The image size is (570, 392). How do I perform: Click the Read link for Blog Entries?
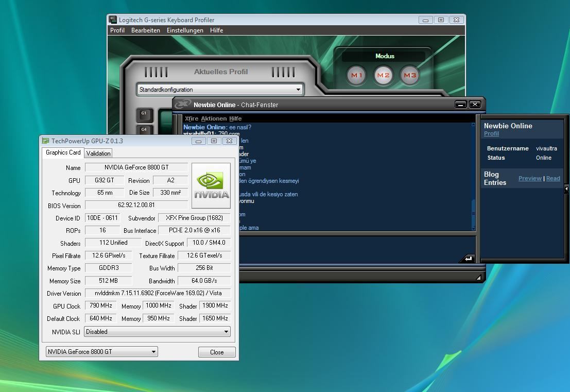click(x=553, y=178)
